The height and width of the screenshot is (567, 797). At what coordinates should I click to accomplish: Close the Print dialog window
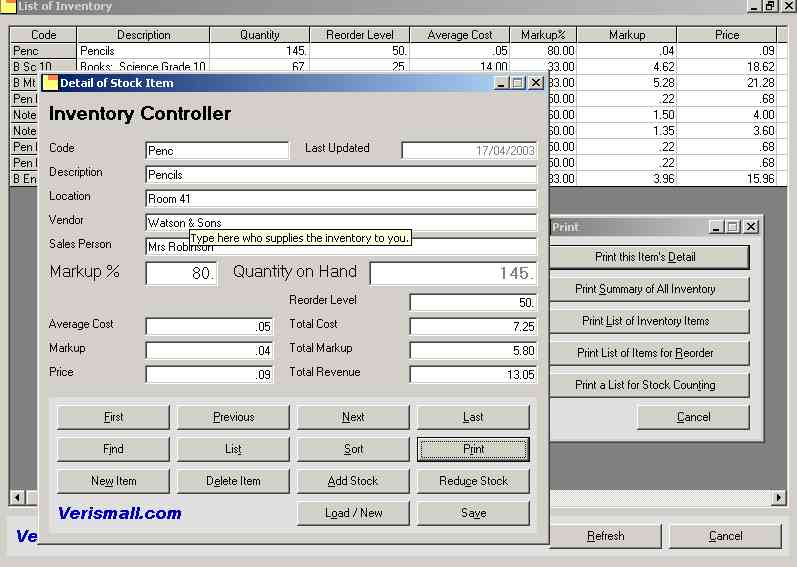pos(751,227)
